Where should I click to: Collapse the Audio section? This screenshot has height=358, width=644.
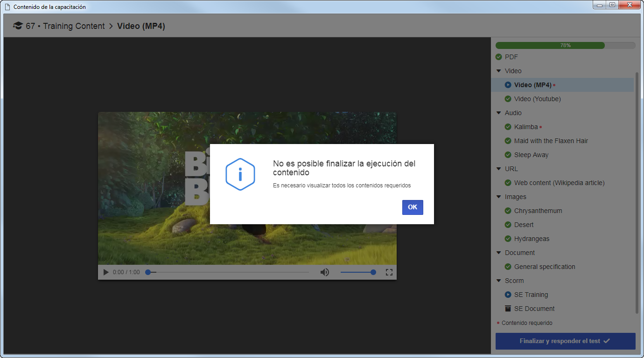499,113
